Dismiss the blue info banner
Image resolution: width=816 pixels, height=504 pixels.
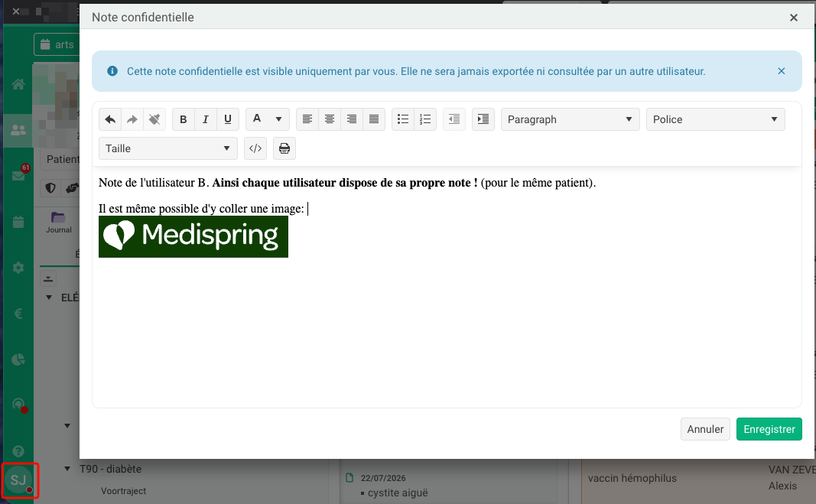781,71
